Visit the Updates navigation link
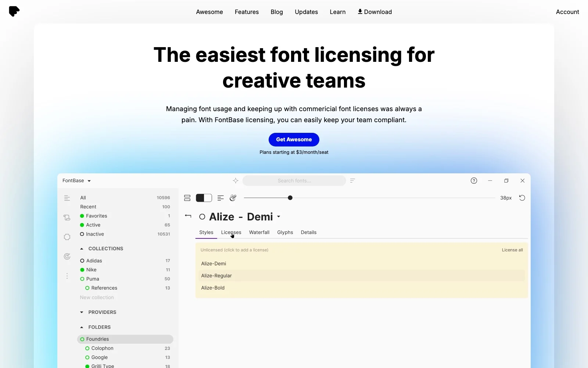588x368 pixels. coord(306,12)
